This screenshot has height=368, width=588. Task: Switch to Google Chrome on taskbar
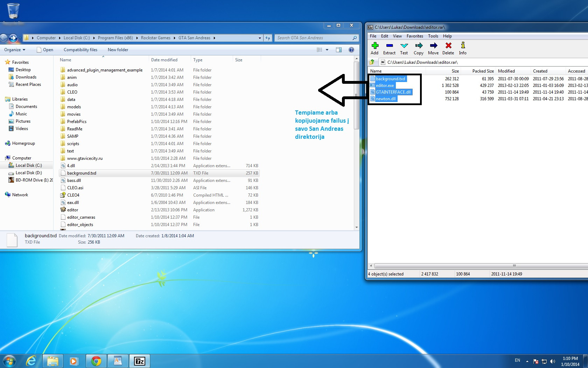tap(96, 361)
